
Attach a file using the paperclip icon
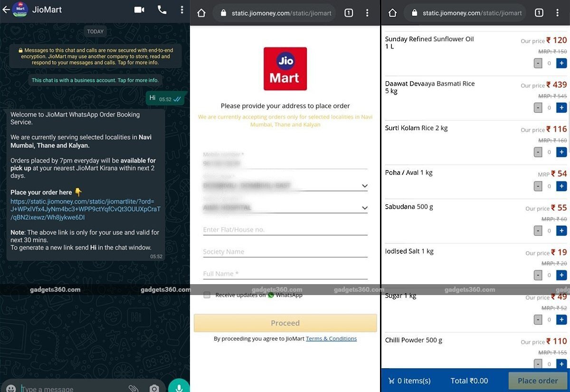coord(133,388)
